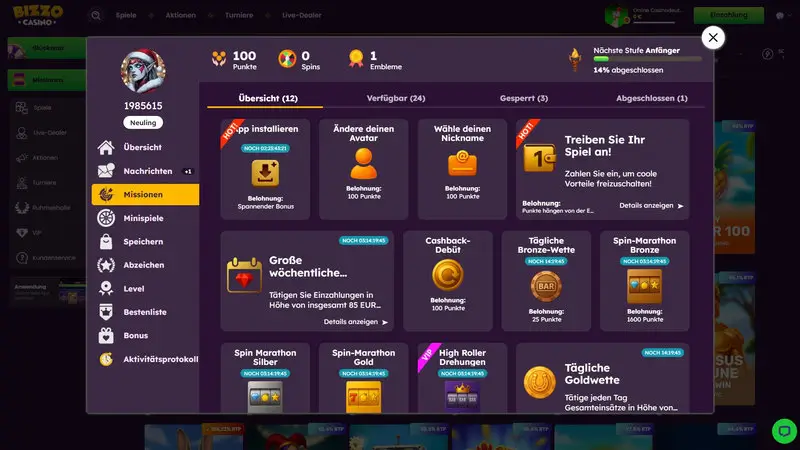Viewport: 800px width, 450px height.
Task: Open the search icon in top navigation
Action: click(96, 15)
